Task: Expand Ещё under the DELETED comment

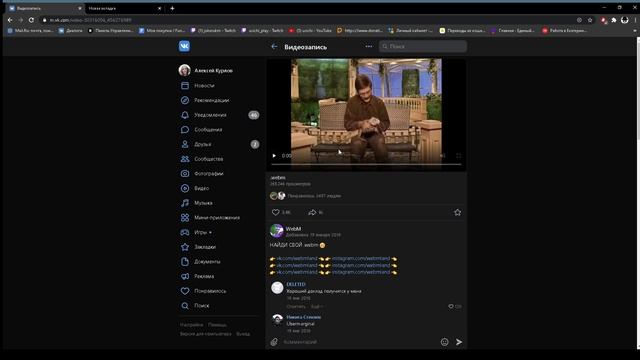Action: tap(317, 307)
